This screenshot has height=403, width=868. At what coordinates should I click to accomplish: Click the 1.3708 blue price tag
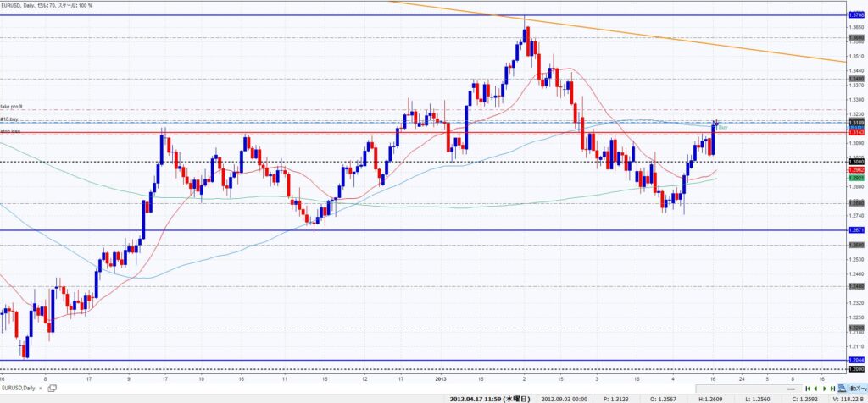[856, 16]
